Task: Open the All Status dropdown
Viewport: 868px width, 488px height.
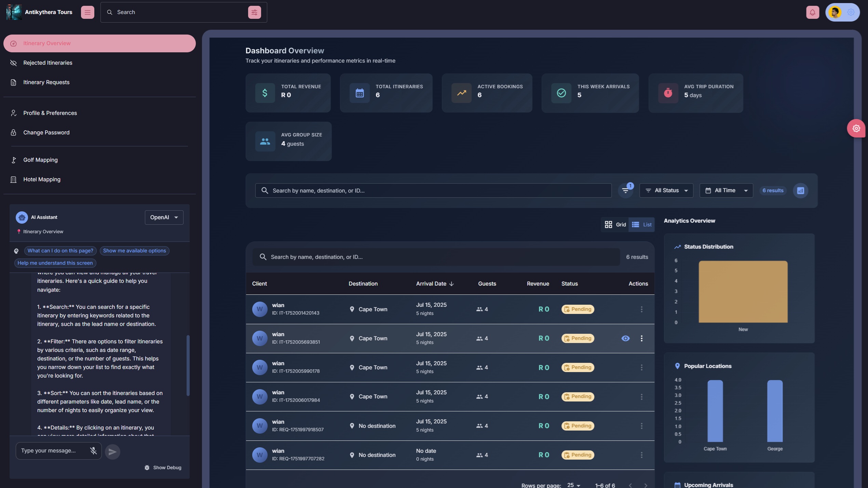Action: [666, 190]
